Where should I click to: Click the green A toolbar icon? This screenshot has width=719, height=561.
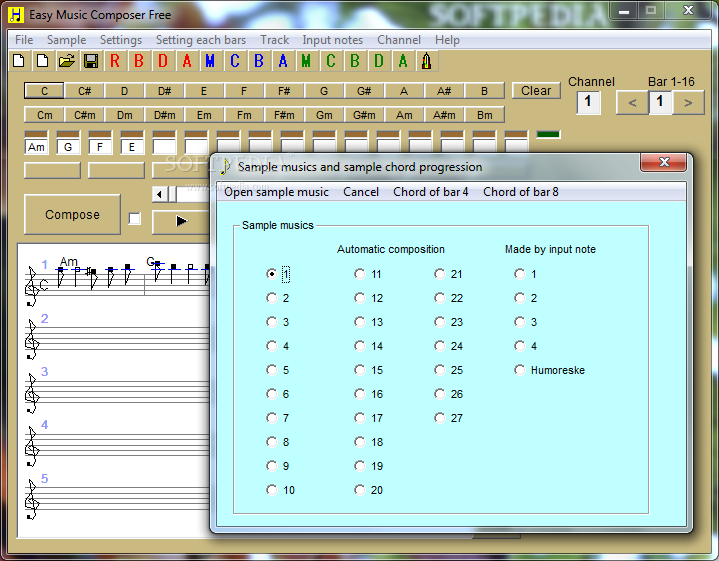click(403, 61)
